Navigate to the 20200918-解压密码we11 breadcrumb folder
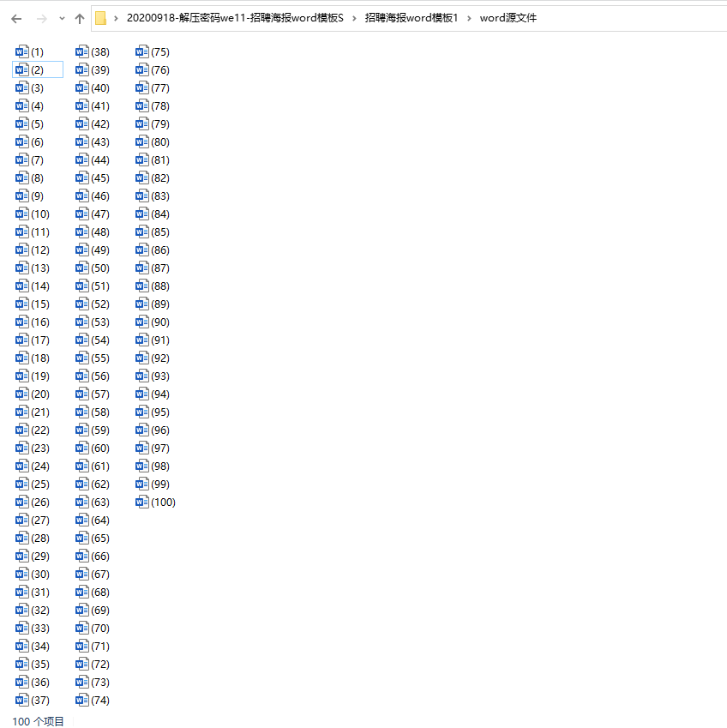The image size is (727, 728). 235,18
